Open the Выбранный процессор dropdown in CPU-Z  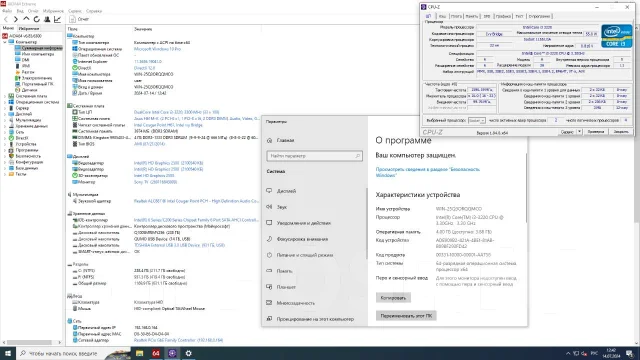coord(476,120)
